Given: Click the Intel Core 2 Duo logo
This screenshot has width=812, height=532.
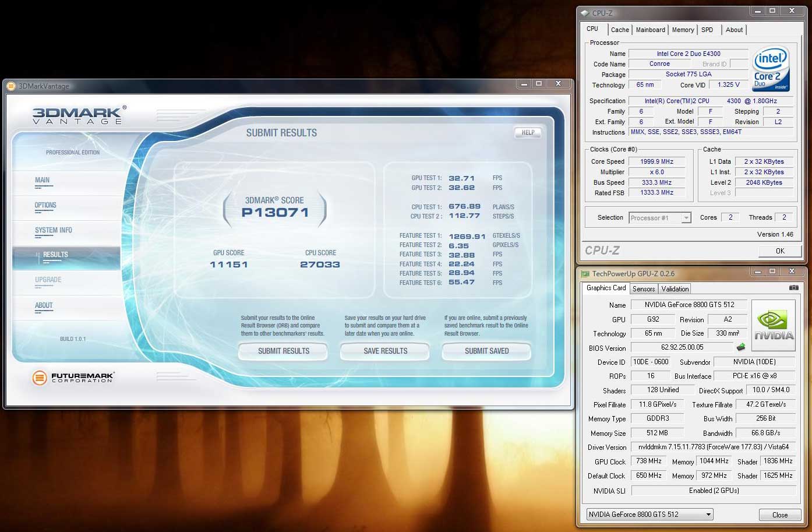Looking at the screenshot, I should (x=771, y=68).
